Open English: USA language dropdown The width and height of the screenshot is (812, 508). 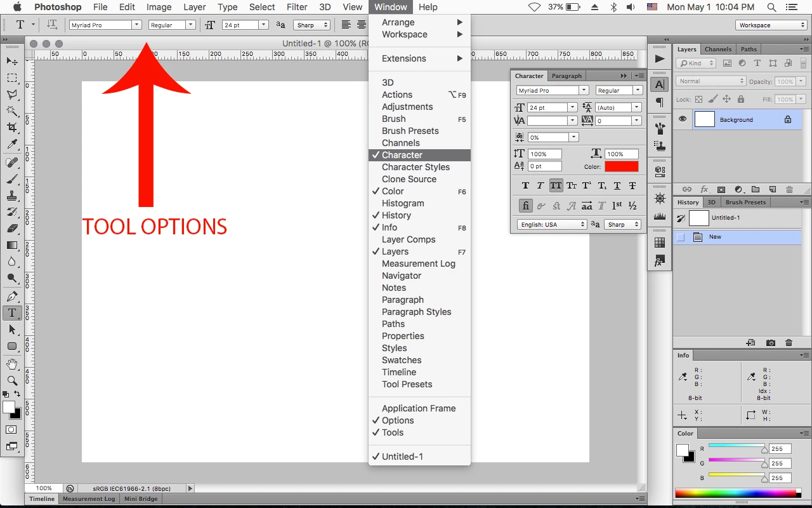pos(552,224)
